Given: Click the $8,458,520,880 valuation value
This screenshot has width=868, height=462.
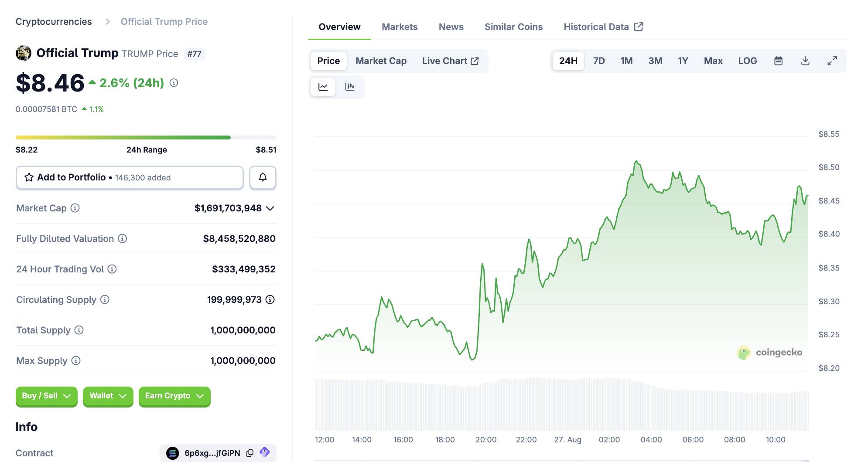Looking at the screenshot, I should tap(239, 239).
